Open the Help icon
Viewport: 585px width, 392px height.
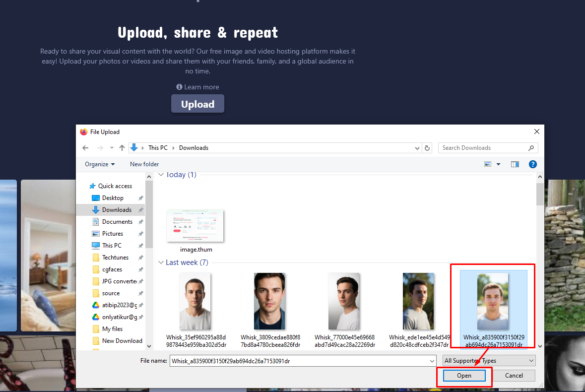point(533,164)
